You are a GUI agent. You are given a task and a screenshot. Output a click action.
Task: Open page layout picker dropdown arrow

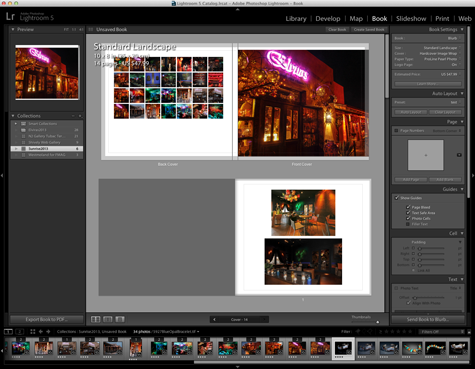pyautogui.click(x=459, y=155)
